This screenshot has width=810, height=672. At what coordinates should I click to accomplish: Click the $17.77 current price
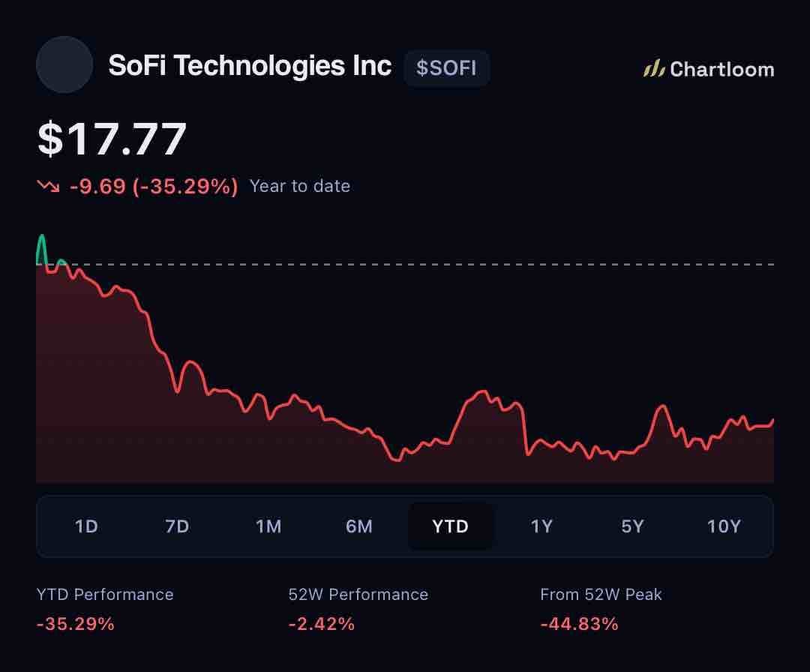(112, 139)
